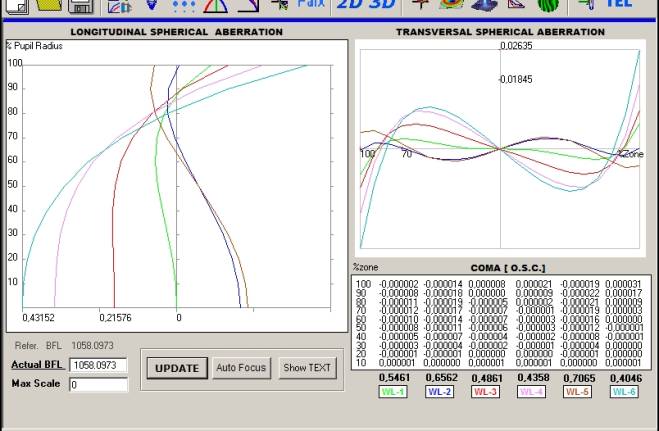Image resolution: width=659 pixels, height=431 pixels.
Task: Click the Max Scale label
Action: (x=36, y=384)
